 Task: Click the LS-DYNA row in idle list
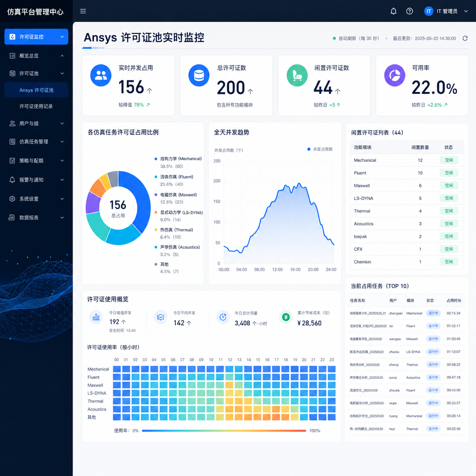pyautogui.click(x=407, y=198)
